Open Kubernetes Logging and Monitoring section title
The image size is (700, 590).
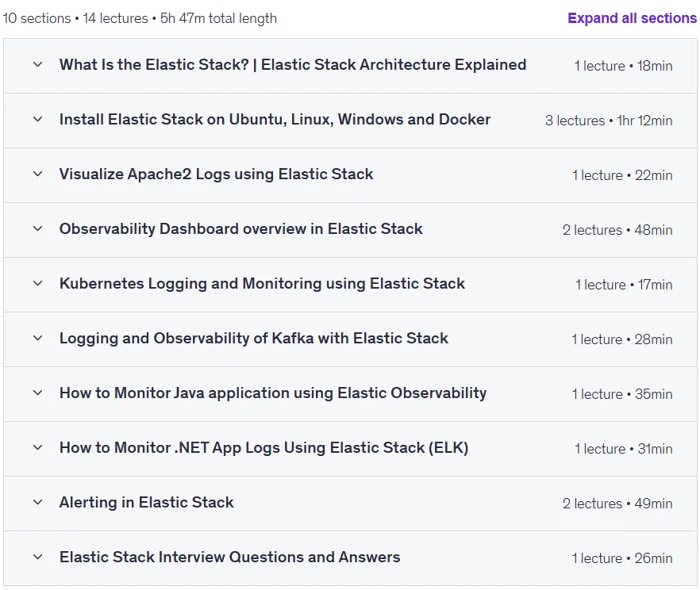pyautogui.click(x=262, y=284)
